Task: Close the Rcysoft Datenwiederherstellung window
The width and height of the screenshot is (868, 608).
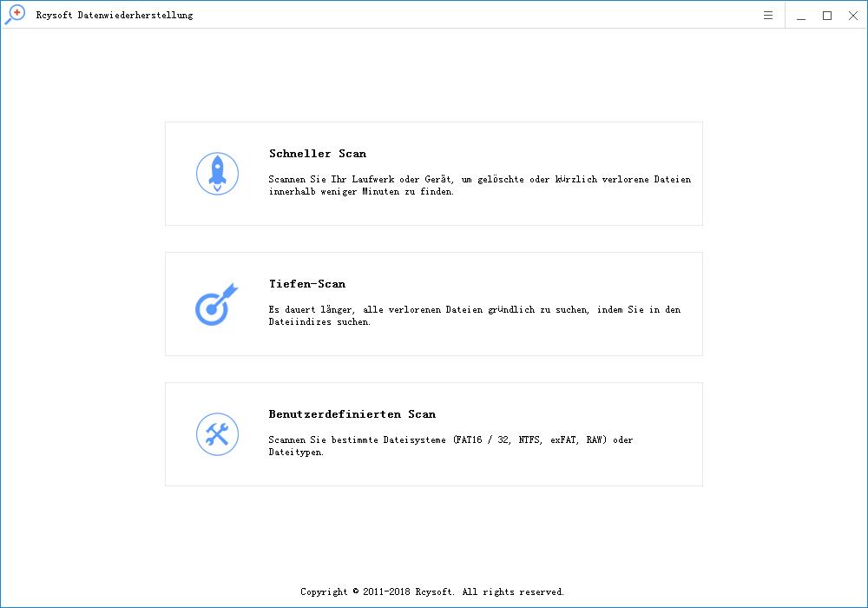Action: point(853,16)
